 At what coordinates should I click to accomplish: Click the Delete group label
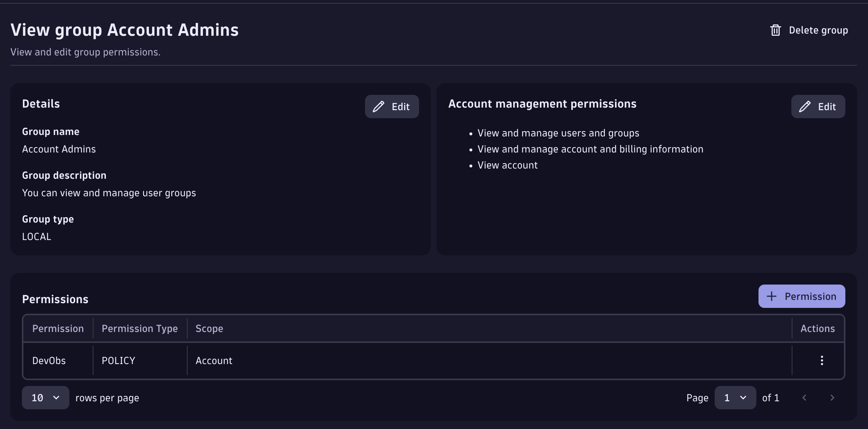click(818, 30)
